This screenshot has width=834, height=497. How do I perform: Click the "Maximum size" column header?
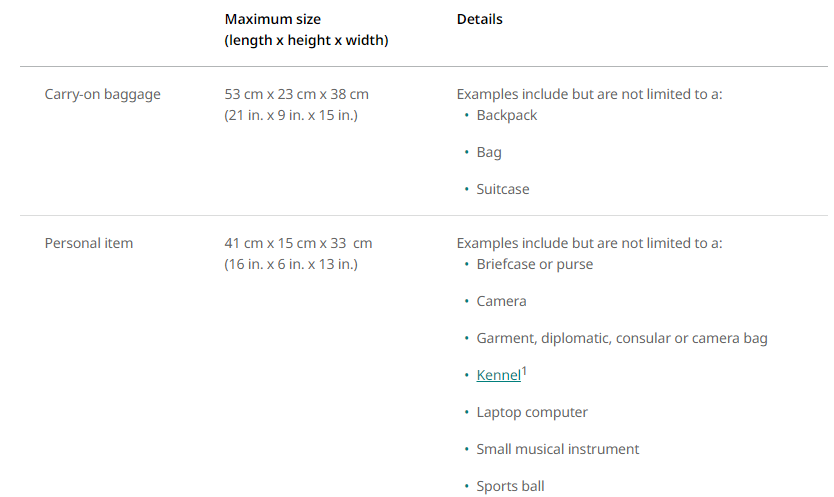click(273, 19)
